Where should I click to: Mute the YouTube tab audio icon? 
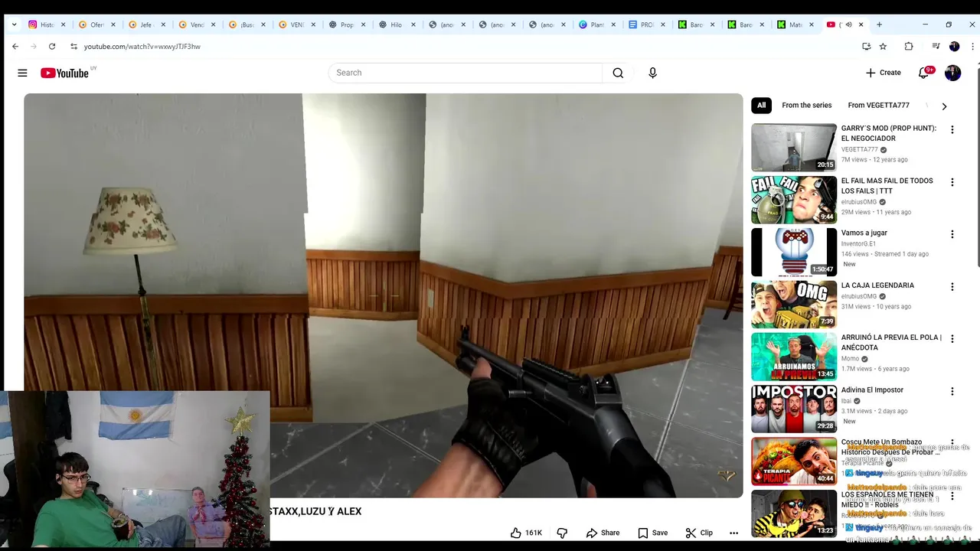click(x=848, y=24)
